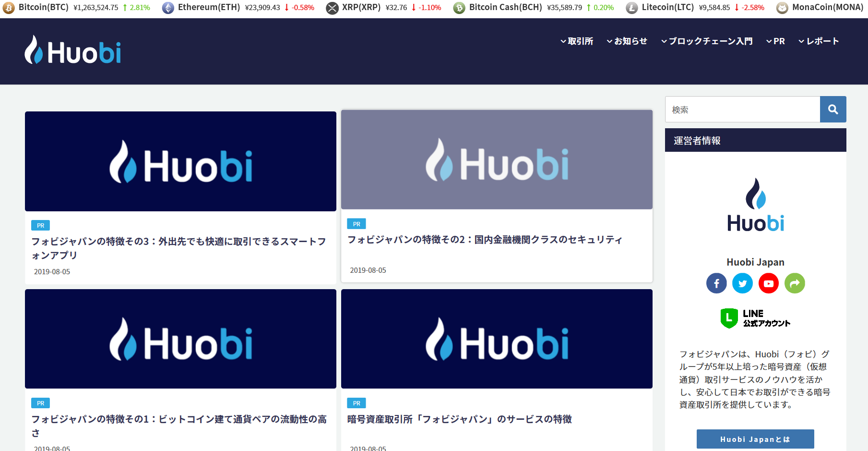Expand the お知らせ menu
This screenshot has height=451, width=868.
[x=627, y=41]
